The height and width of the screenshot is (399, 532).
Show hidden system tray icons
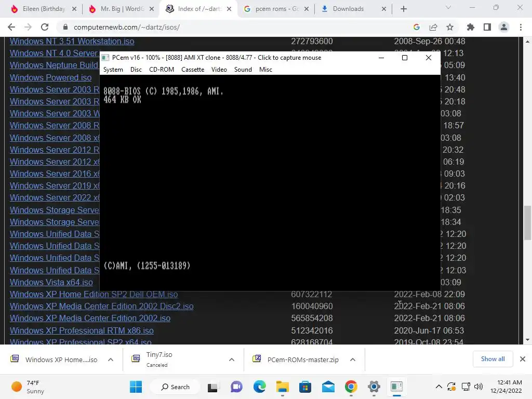tap(438, 387)
